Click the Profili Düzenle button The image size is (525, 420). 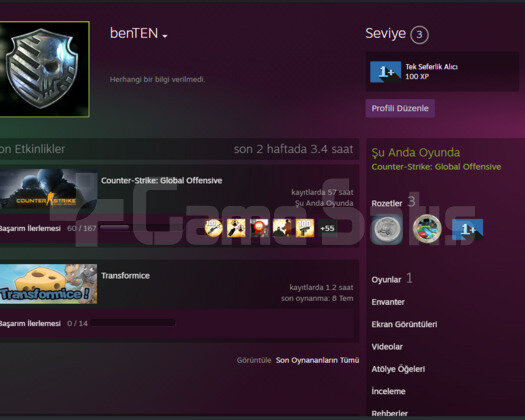point(400,108)
